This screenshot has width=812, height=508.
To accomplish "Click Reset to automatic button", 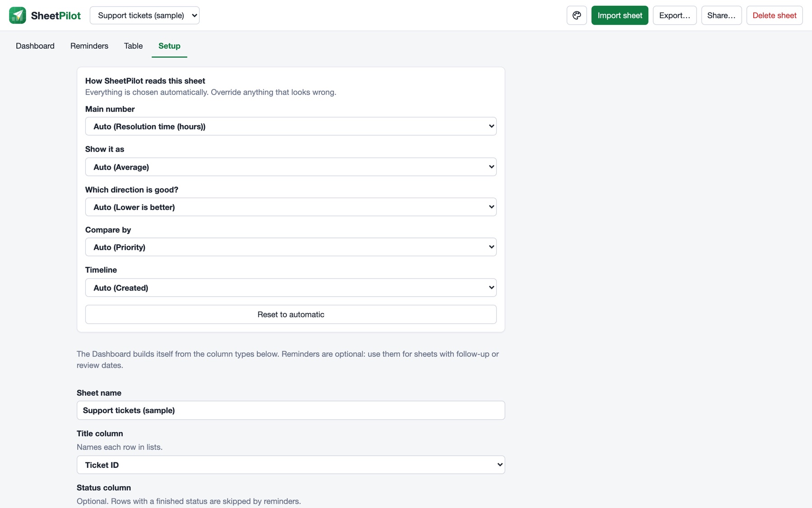I will tap(291, 314).
